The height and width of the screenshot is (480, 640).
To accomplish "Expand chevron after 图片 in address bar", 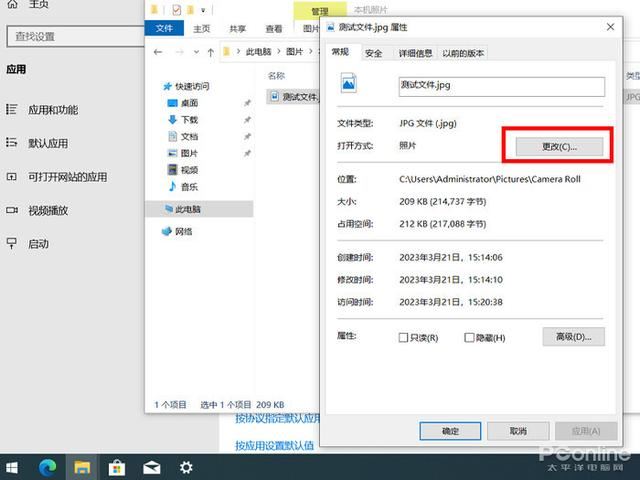I will (311, 52).
